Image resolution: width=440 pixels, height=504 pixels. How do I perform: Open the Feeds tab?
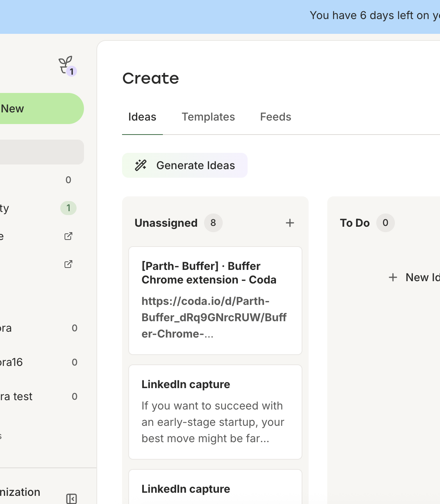pyautogui.click(x=276, y=117)
